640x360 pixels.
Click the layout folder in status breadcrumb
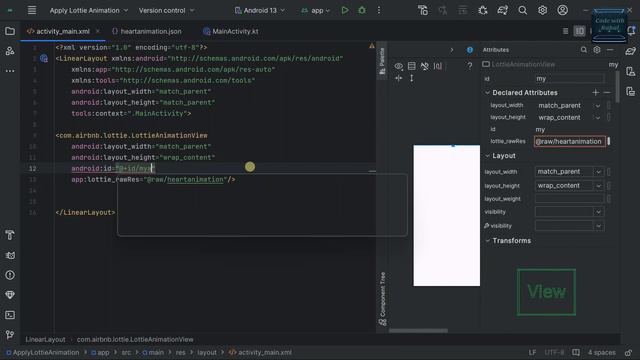[x=207, y=353]
